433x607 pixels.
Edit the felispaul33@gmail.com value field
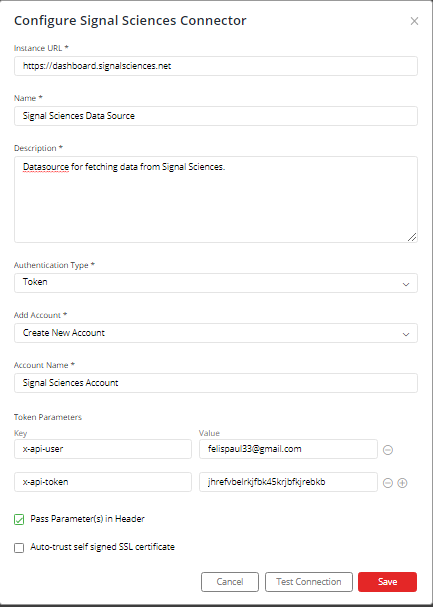288,449
